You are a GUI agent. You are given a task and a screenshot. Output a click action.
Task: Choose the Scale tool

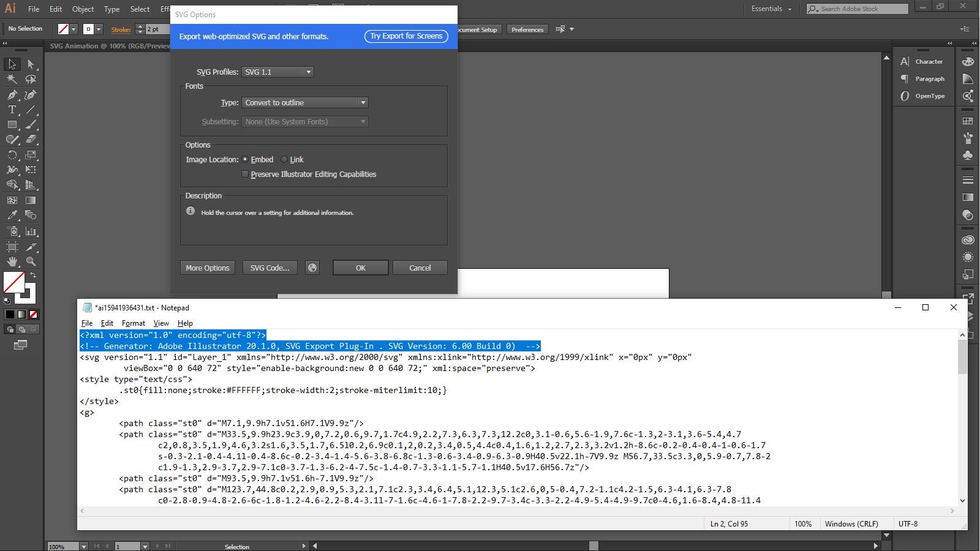click(31, 155)
